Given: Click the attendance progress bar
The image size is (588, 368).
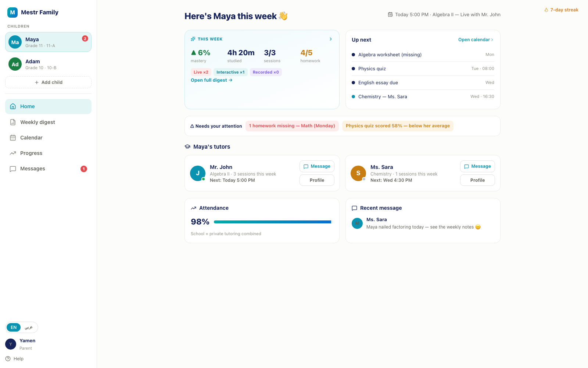Looking at the screenshot, I should coord(272,222).
